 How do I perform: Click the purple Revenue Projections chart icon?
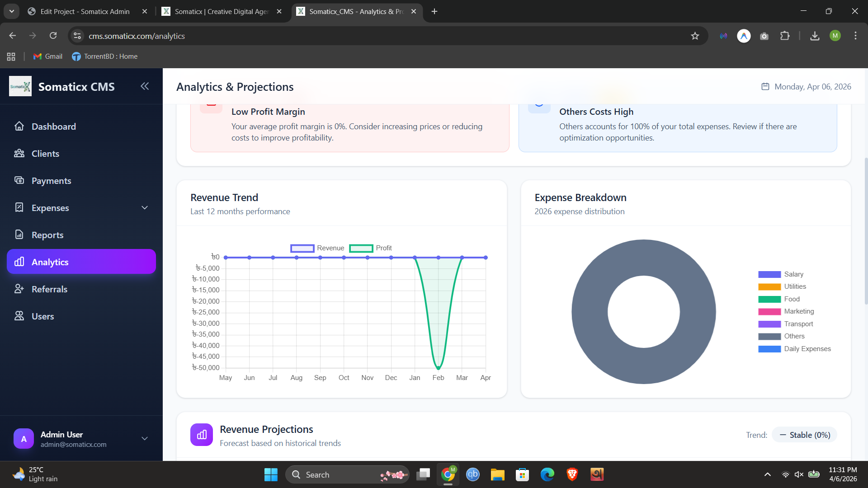(202, 435)
